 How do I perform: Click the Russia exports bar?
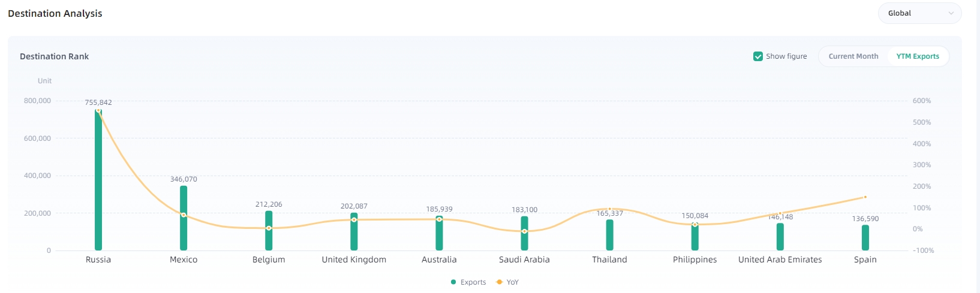click(98, 180)
